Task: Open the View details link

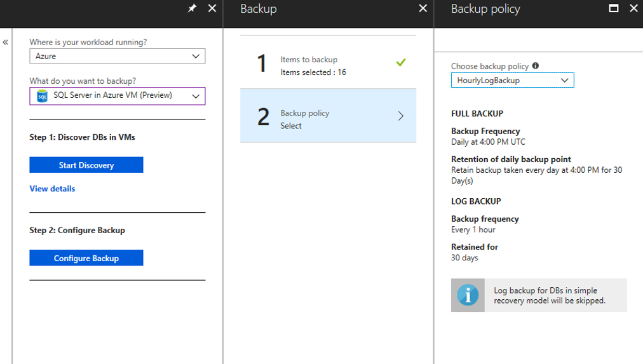Action: [x=52, y=189]
